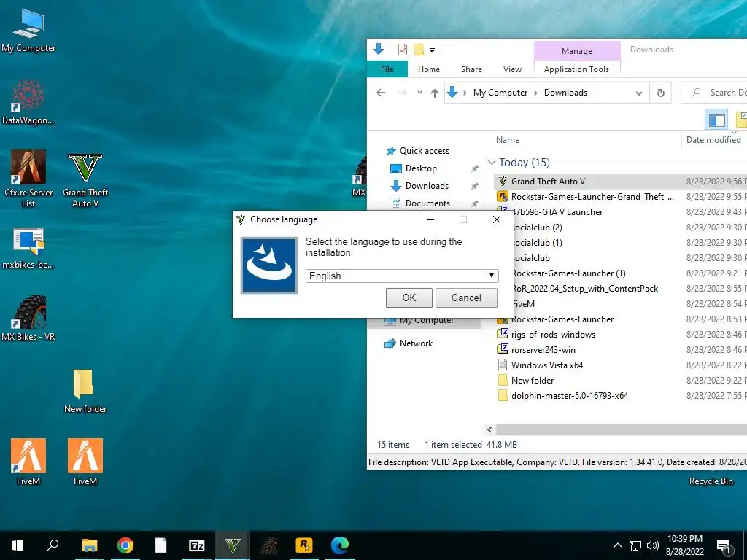Open the File ribbon tab
Viewport: 747px width, 560px height.
tap(387, 69)
